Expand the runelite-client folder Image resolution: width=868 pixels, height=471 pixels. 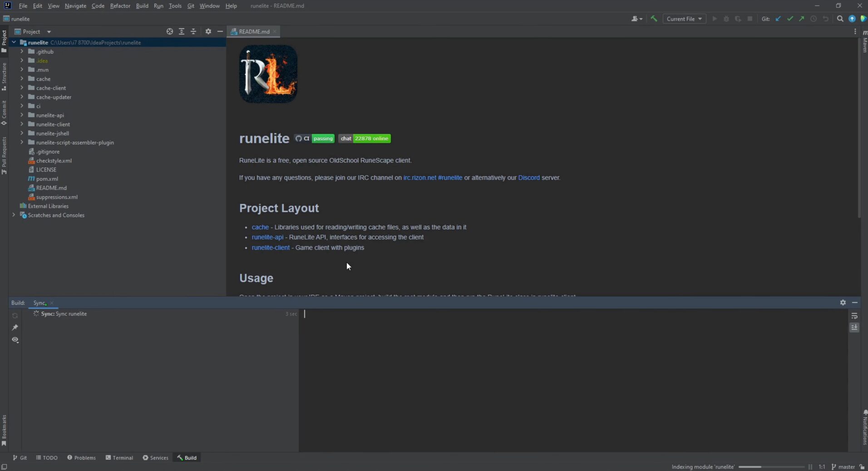point(21,124)
